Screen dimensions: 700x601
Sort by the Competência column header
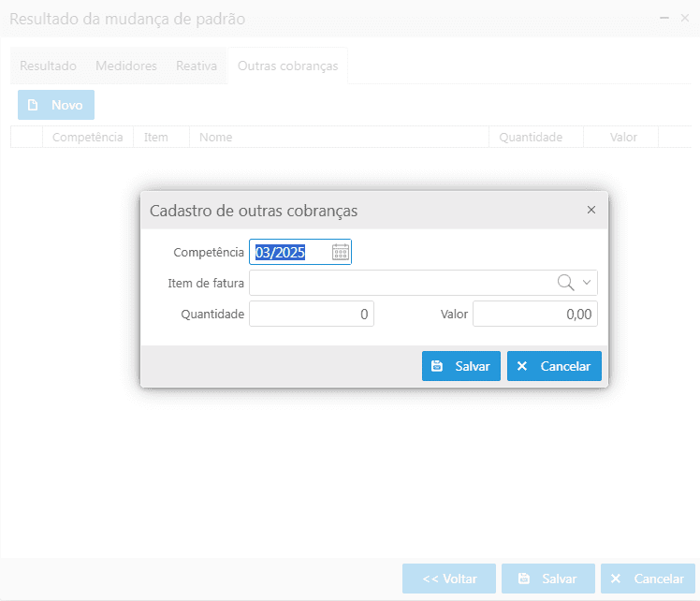87,138
